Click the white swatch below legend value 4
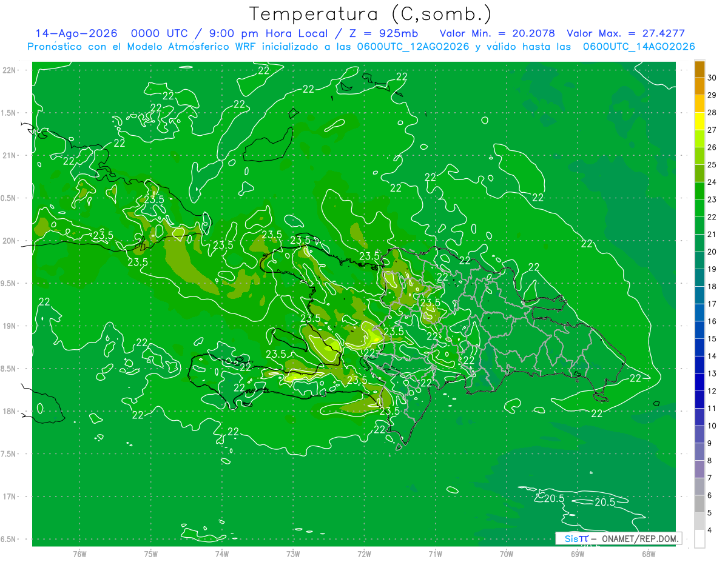 tap(699, 539)
